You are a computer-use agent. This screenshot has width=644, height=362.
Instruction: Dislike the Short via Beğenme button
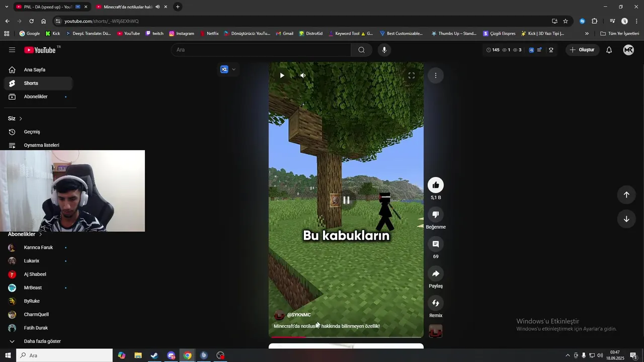(x=436, y=215)
